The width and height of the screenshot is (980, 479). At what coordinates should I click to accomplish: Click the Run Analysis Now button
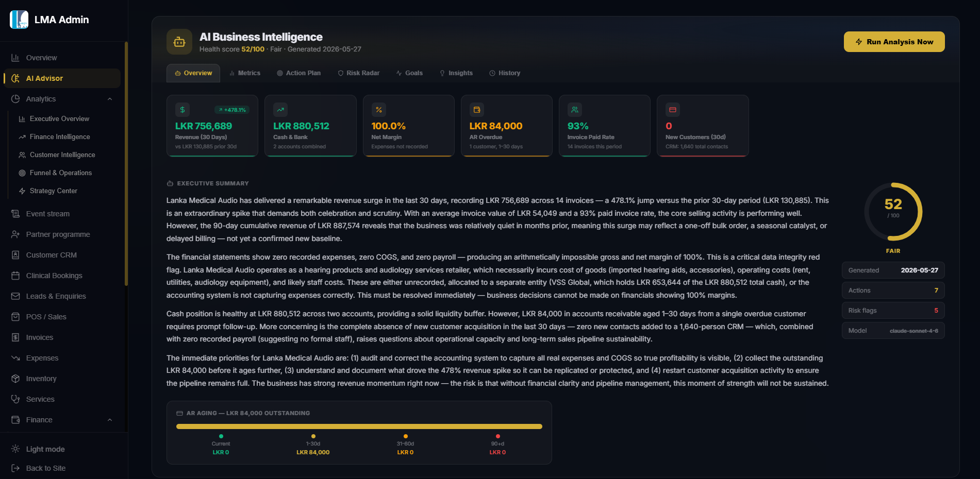pos(894,42)
